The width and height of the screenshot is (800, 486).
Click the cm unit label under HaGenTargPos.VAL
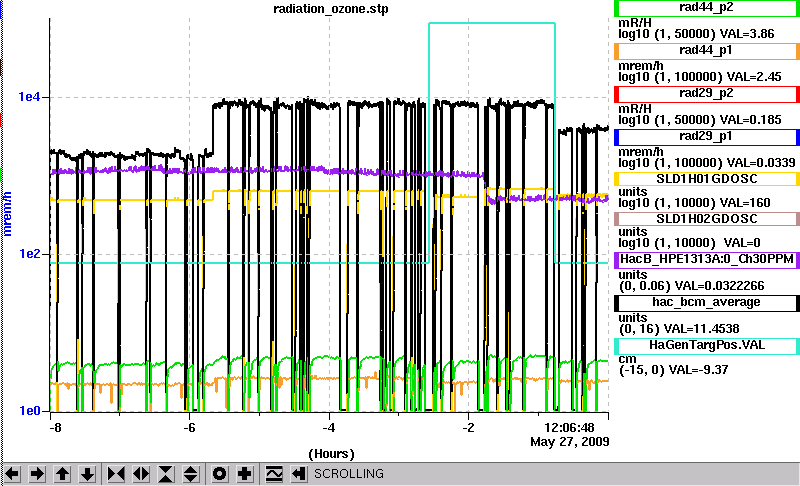click(x=627, y=359)
